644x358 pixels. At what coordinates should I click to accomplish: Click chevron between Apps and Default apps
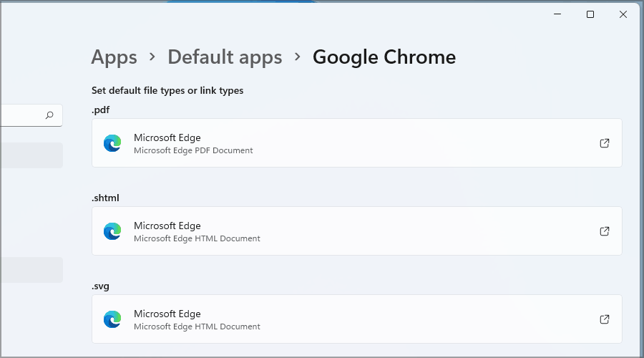[x=152, y=57]
